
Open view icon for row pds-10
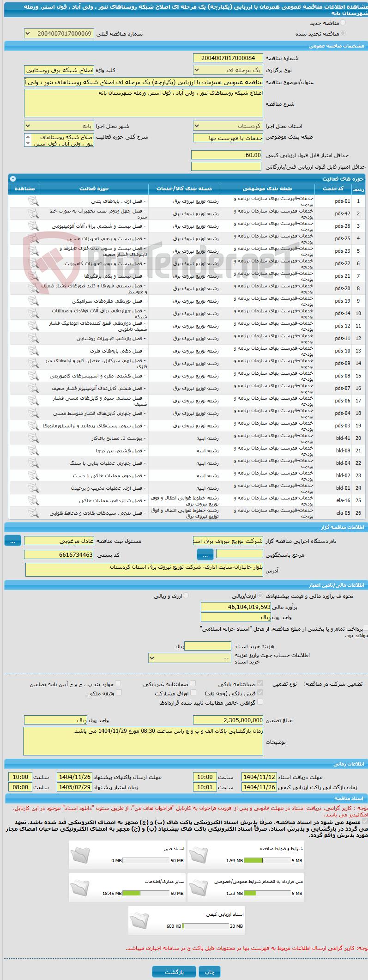pos(33,351)
